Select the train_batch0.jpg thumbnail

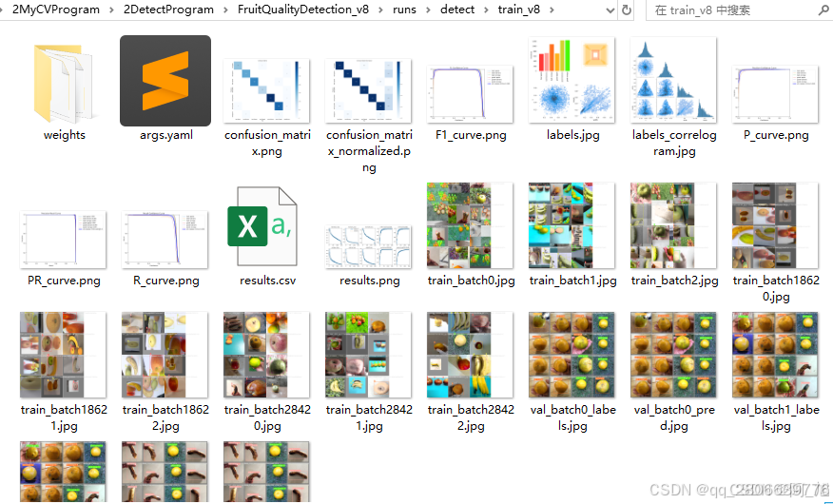point(470,225)
